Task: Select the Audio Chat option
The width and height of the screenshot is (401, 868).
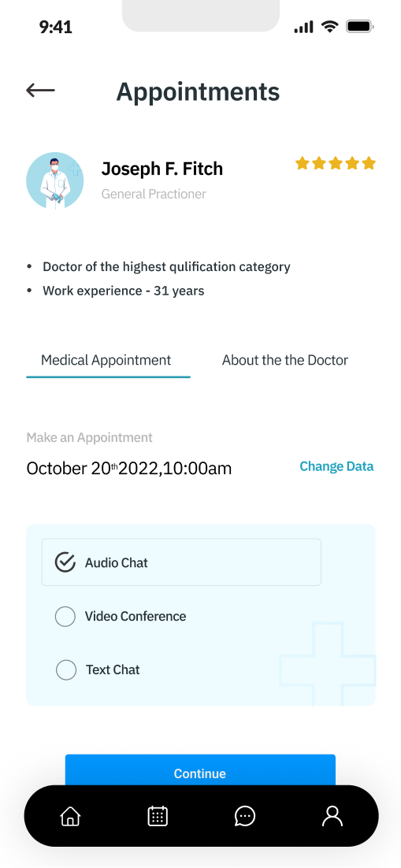Action: [181, 562]
